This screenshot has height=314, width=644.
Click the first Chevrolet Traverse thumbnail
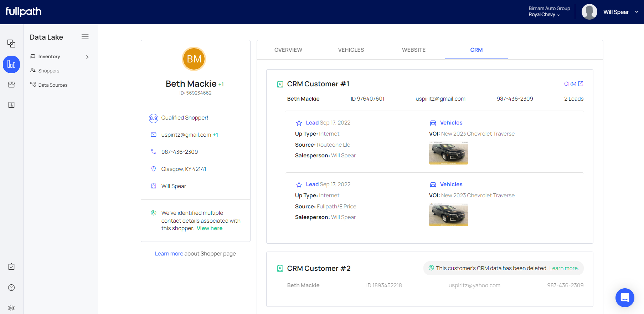(448, 153)
